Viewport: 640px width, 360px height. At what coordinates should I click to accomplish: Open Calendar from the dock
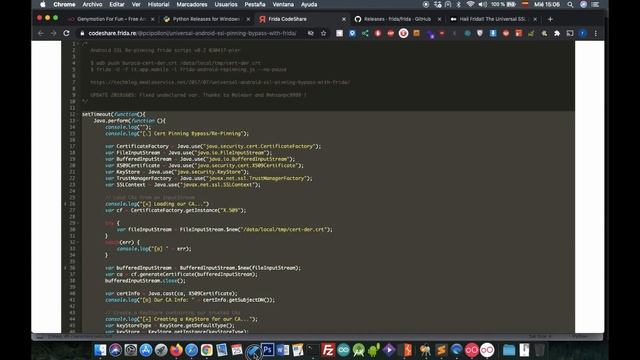[x=237, y=350]
